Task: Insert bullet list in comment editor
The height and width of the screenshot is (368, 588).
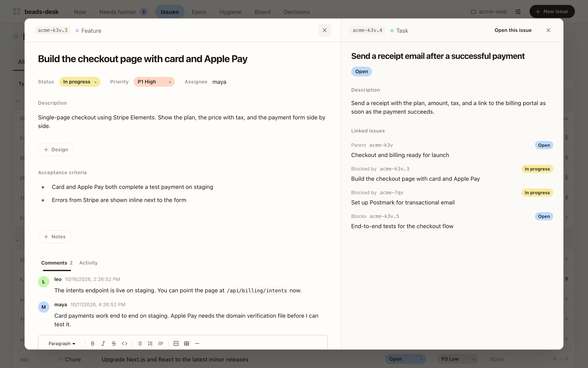Action: [139, 343]
